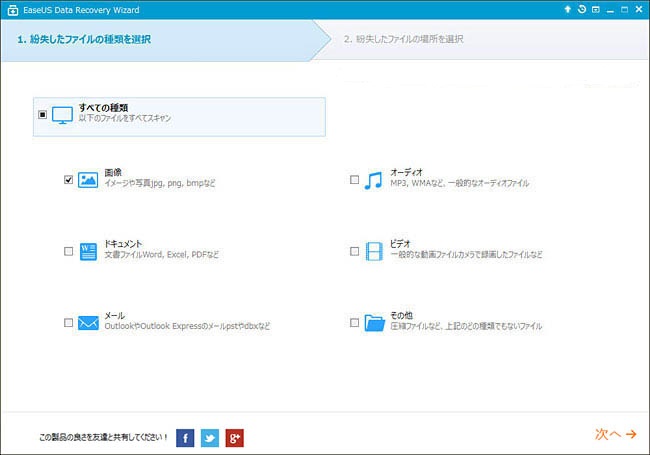Viewport: 650px width, 455px height.
Task: Click the envelope icon for メール
Action: coord(88,323)
